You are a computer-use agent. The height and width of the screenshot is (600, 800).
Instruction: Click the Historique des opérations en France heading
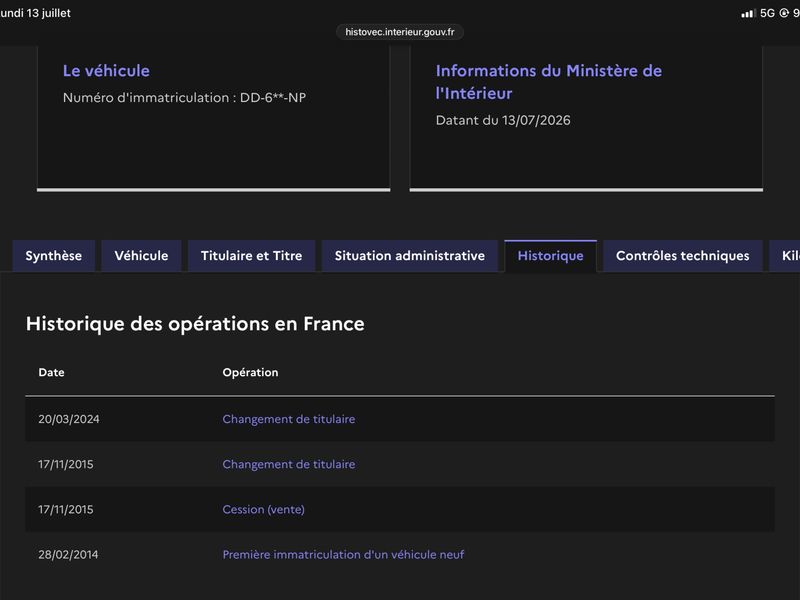[x=195, y=323]
